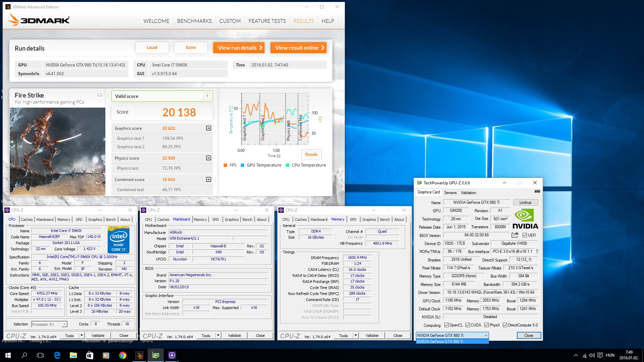Click the Save button in Run details

tap(191, 48)
